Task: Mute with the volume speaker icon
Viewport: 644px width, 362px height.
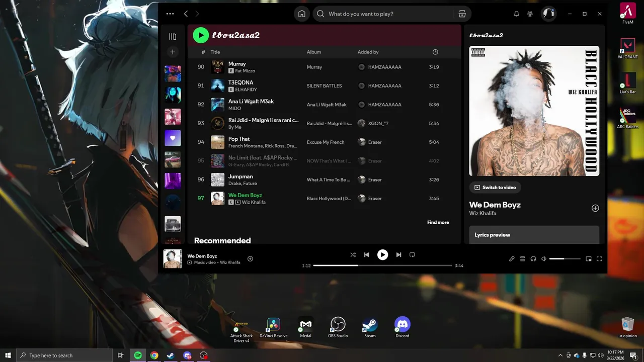Action: point(544,259)
